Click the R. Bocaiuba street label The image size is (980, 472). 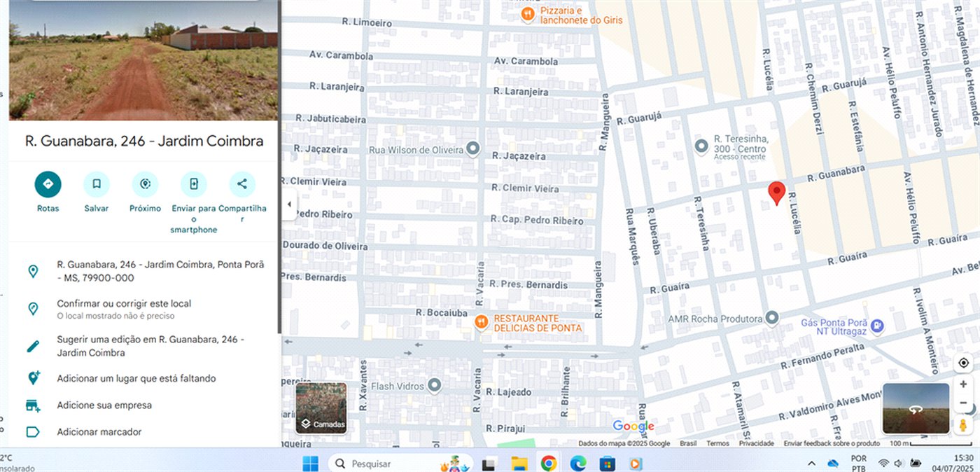pyautogui.click(x=442, y=312)
